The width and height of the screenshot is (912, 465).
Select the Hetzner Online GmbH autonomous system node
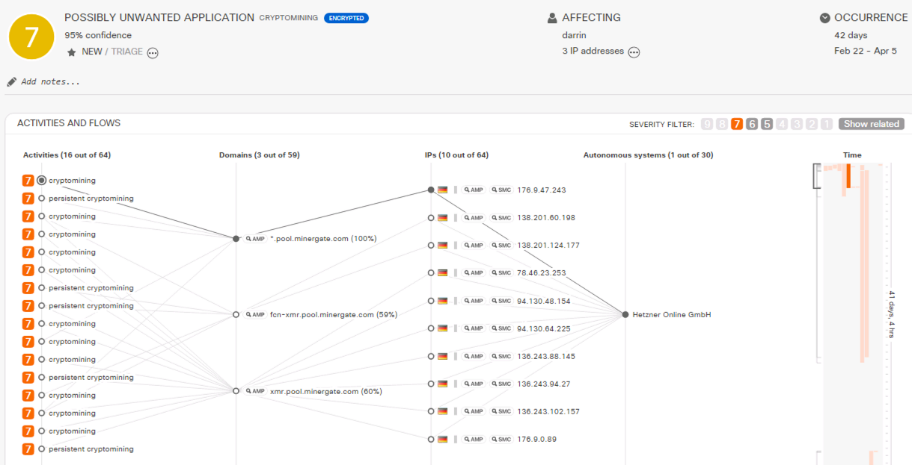click(626, 315)
